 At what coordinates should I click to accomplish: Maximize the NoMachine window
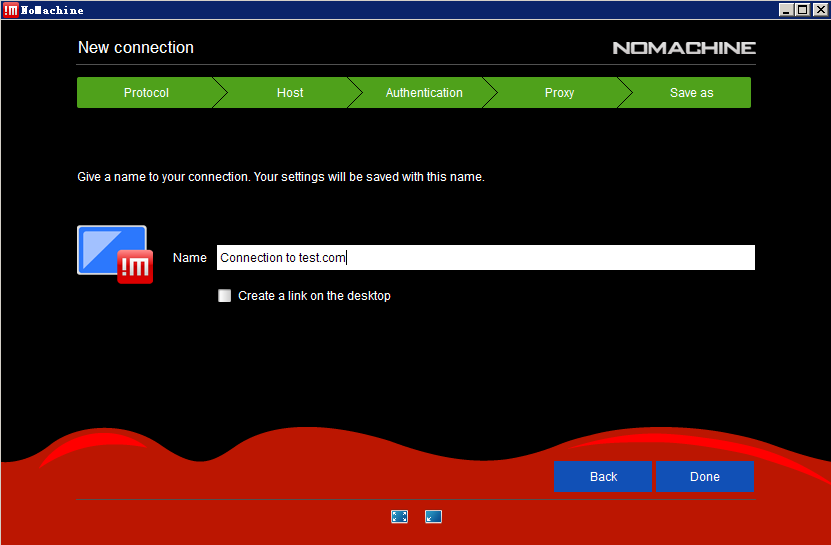tap(803, 10)
